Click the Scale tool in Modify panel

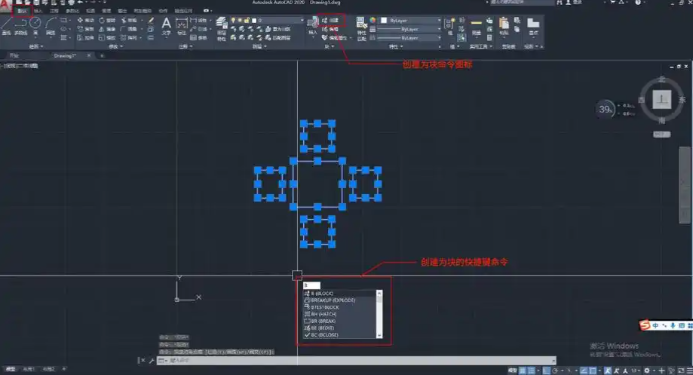click(x=107, y=38)
